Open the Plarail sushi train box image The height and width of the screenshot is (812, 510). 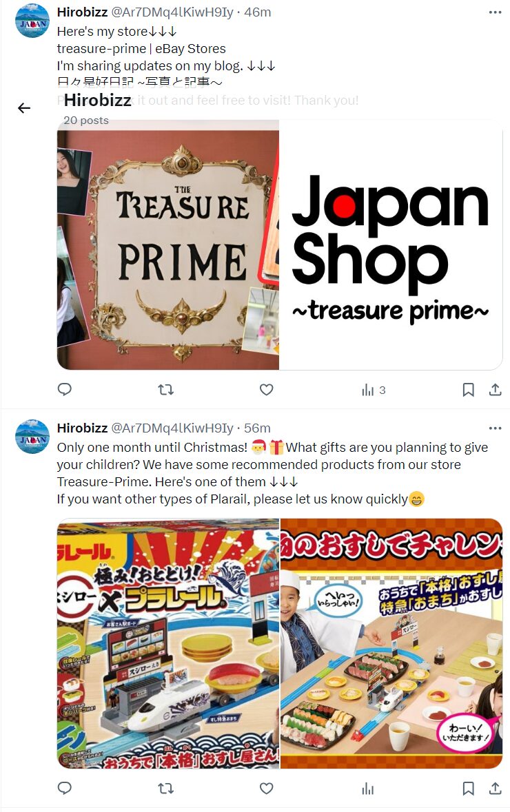click(168, 643)
